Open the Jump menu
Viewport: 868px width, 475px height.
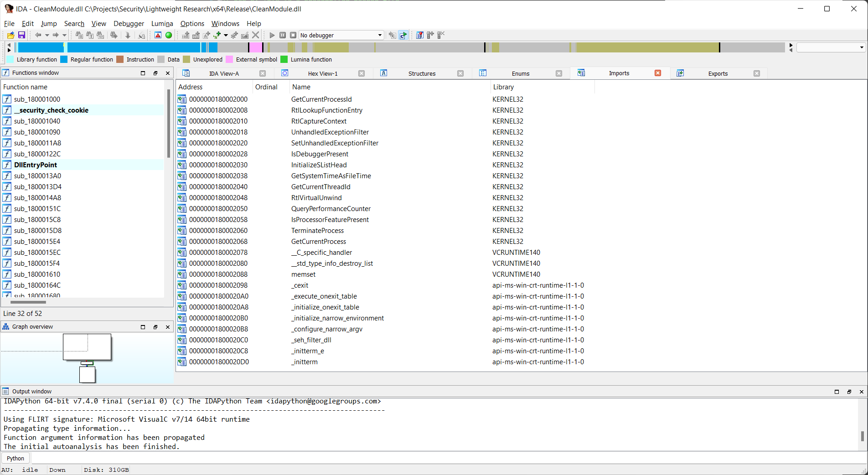coord(49,24)
